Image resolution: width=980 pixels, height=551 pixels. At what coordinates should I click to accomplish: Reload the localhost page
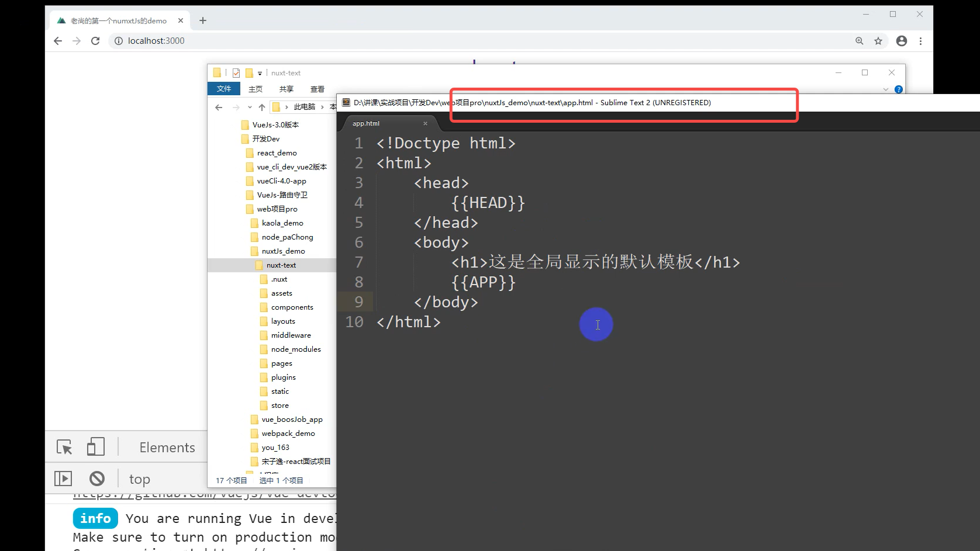pyautogui.click(x=95, y=41)
